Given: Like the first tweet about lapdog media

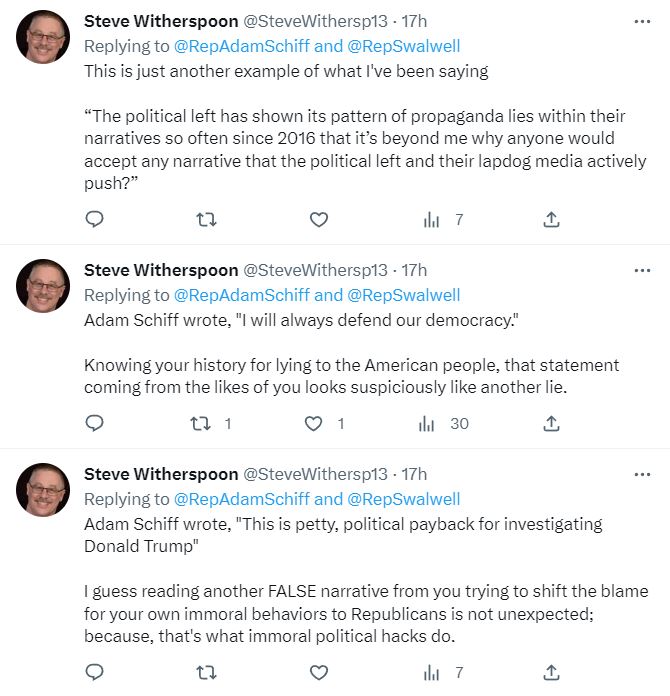Looking at the screenshot, I should coord(318,219).
